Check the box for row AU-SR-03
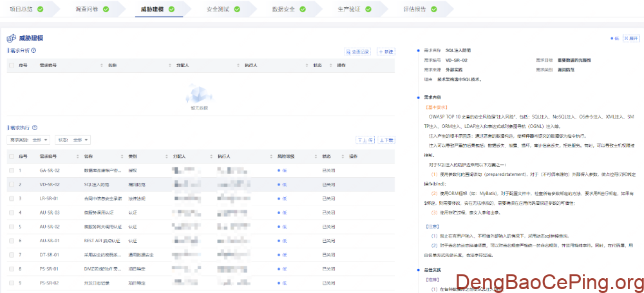 click(x=12, y=213)
